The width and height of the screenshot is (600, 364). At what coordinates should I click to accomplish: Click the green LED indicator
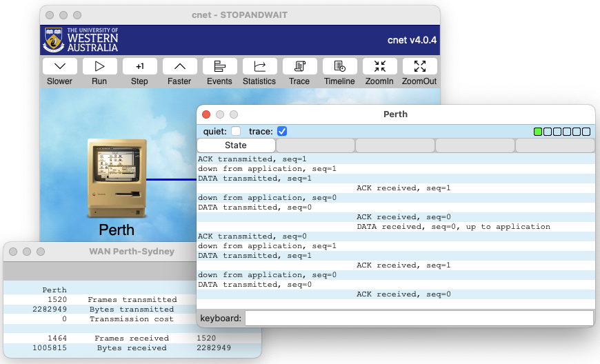coord(538,132)
